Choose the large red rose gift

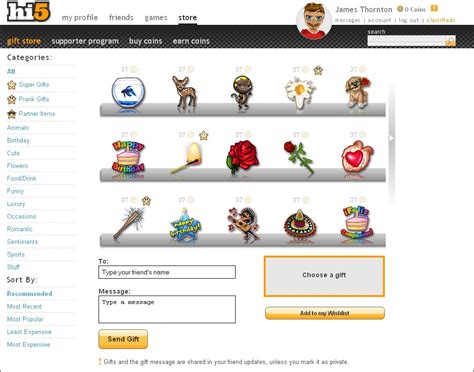(242, 157)
